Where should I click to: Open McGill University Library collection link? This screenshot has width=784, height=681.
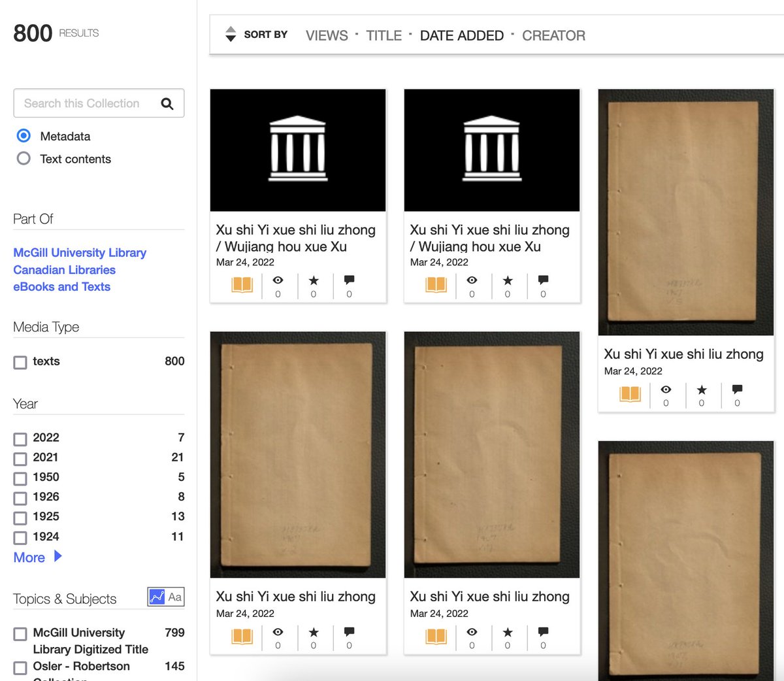click(x=80, y=252)
